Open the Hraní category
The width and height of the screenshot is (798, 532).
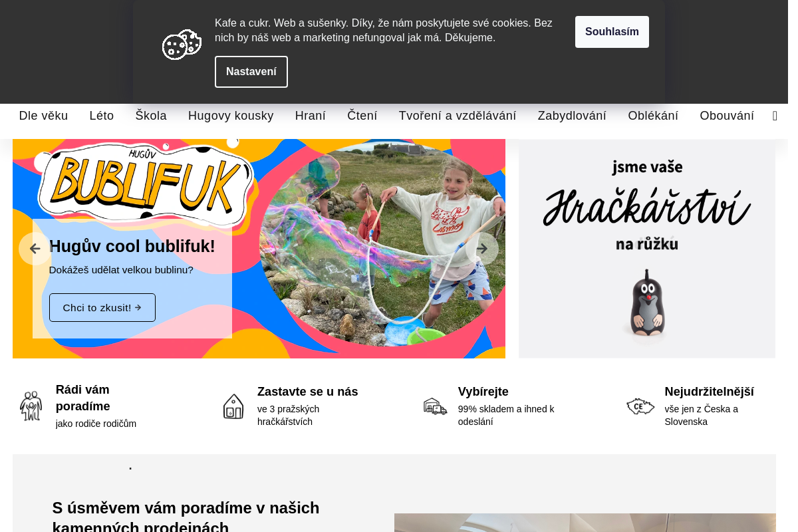click(x=311, y=116)
